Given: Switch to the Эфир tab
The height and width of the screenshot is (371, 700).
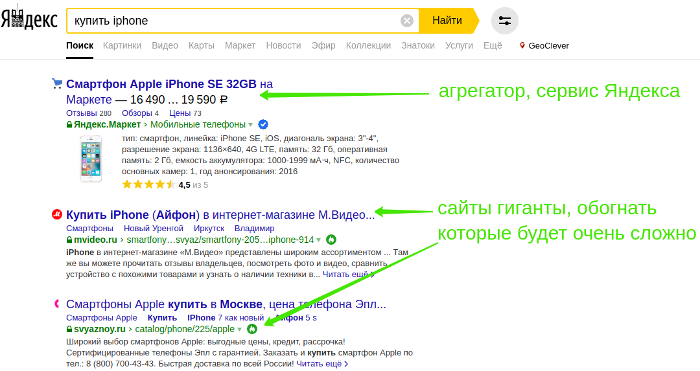Looking at the screenshot, I should click(x=323, y=46).
